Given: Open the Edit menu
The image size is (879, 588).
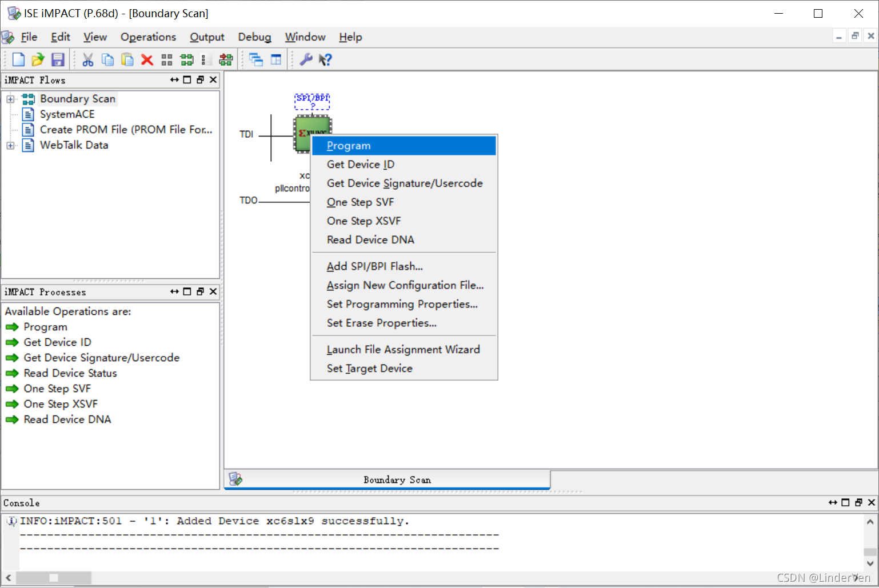Looking at the screenshot, I should [x=61, y=37].
